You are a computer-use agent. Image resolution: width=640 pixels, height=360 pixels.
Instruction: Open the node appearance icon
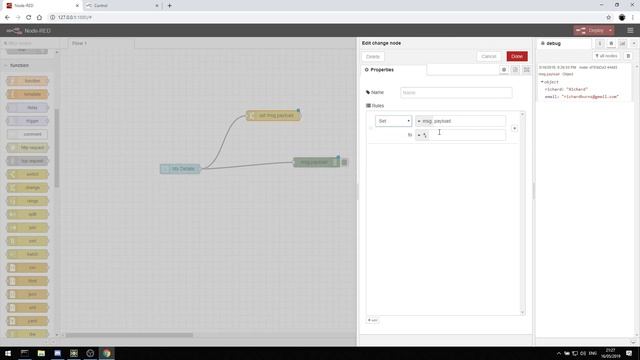pyautogui.click(x=527, y=70)
